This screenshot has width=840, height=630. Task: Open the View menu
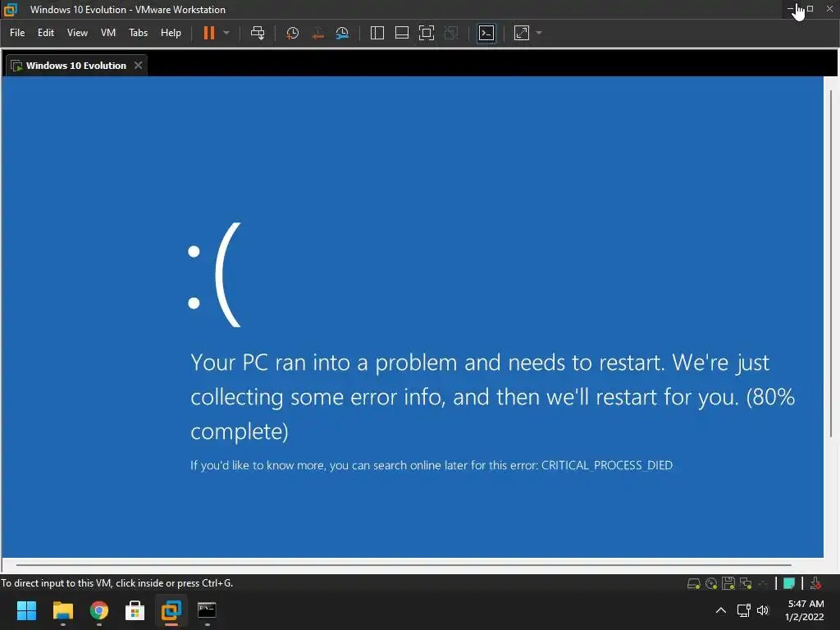point(77,33)
